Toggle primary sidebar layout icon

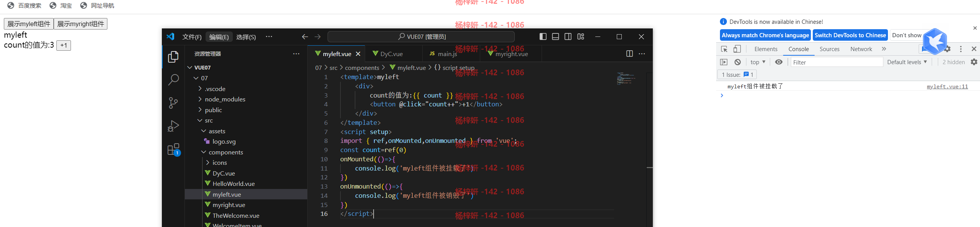click(x=543, y=36)
